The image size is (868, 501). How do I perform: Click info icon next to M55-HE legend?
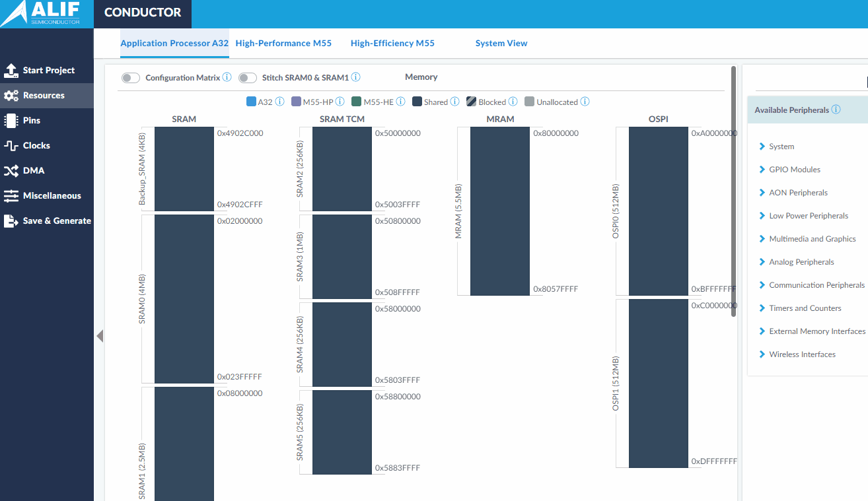pos(401,102)
